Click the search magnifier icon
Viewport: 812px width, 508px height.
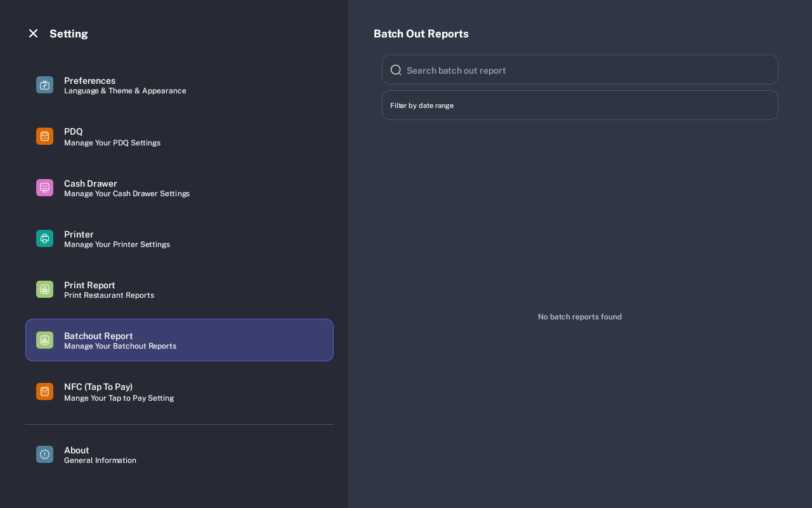(396, 70)
